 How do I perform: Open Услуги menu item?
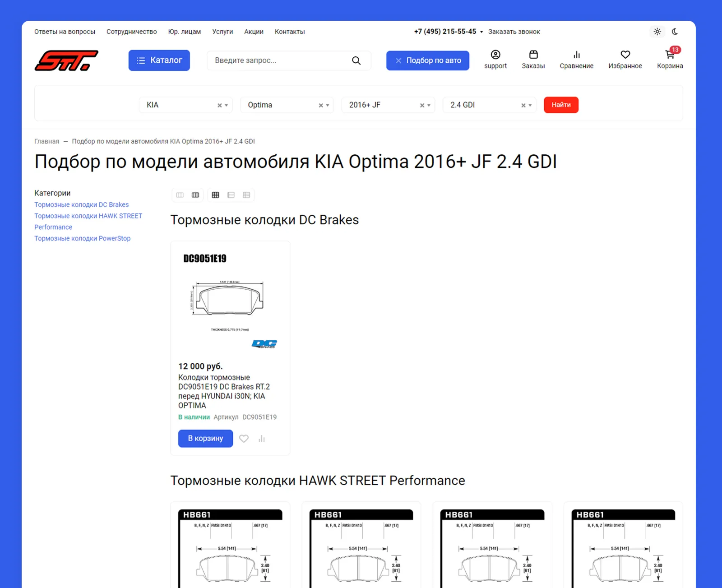click(222, 32)
